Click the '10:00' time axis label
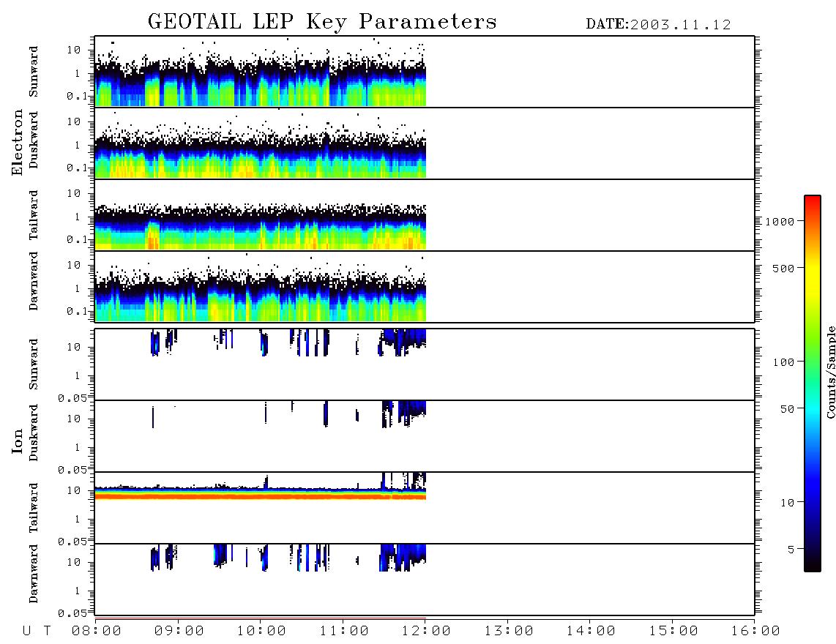This screenshot has width=836, height=644. [261, 632]
